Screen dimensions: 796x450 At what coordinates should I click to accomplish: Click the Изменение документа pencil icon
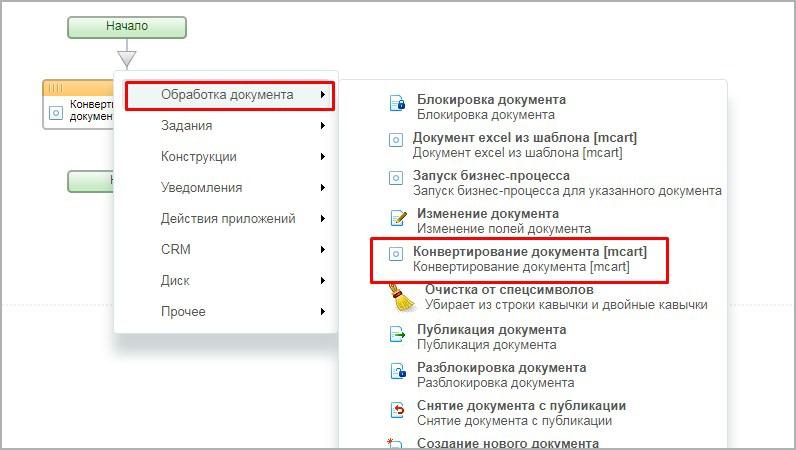point(398,218)
